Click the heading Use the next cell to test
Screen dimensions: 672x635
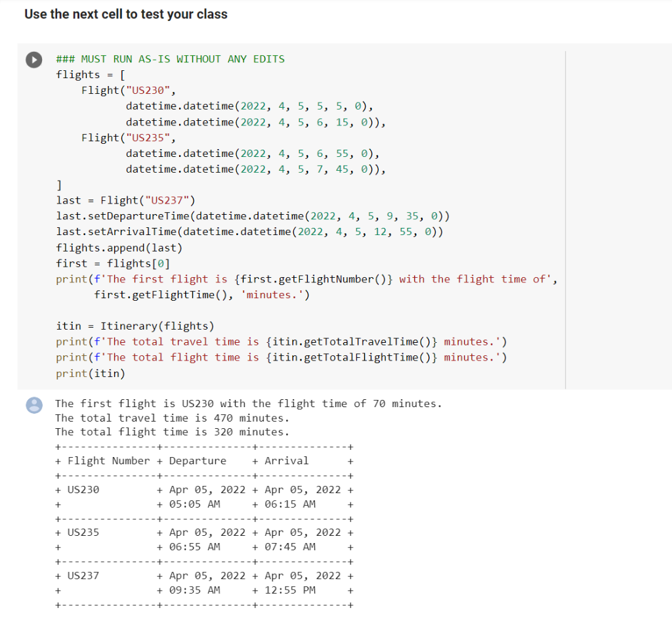125,14
